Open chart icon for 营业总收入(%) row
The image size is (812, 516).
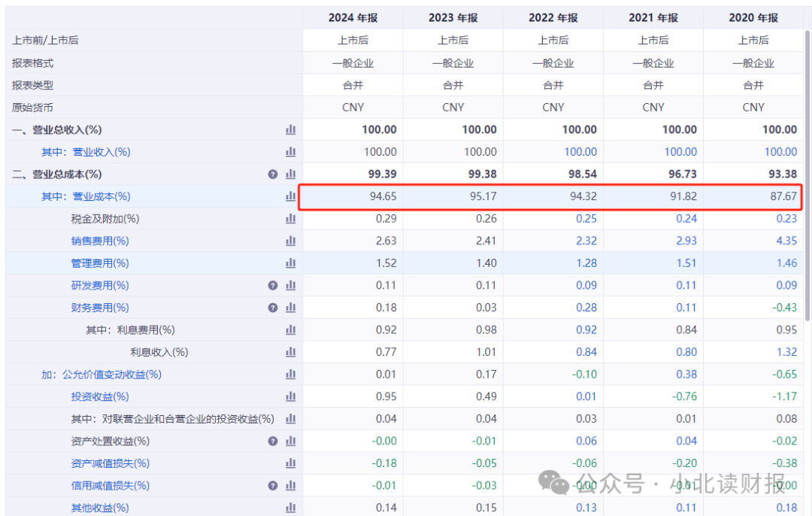pos(290,129)
